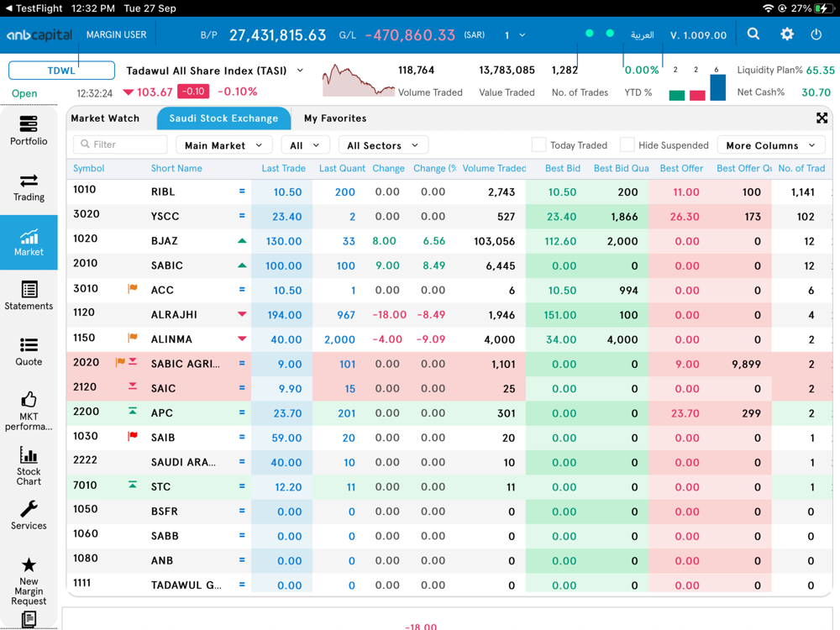Click the down-trend arrow on ALRAJHI row
Image resolution: width=840 pixels, height=630 pixels.
[x=242, y=314]
